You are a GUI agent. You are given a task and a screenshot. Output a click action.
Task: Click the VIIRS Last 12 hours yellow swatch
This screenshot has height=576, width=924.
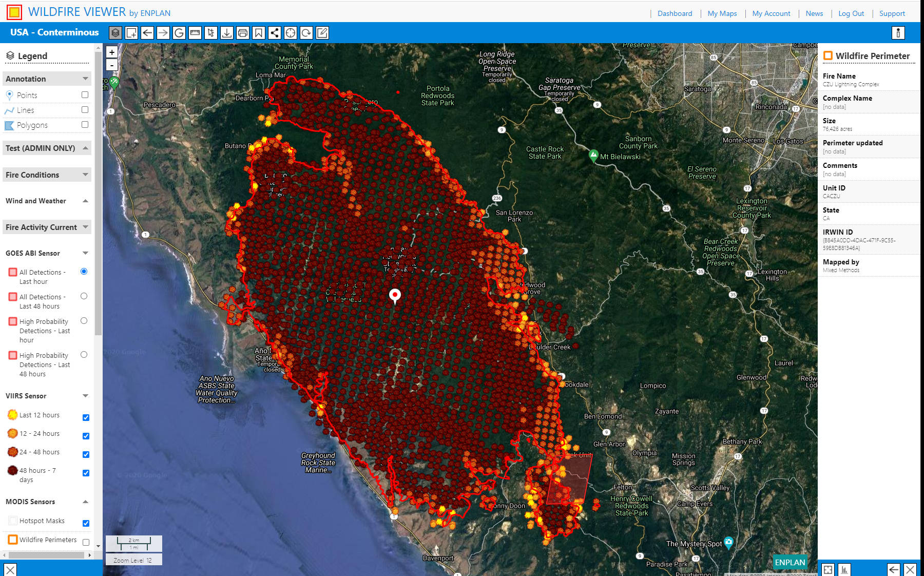[x=13, y=415]
